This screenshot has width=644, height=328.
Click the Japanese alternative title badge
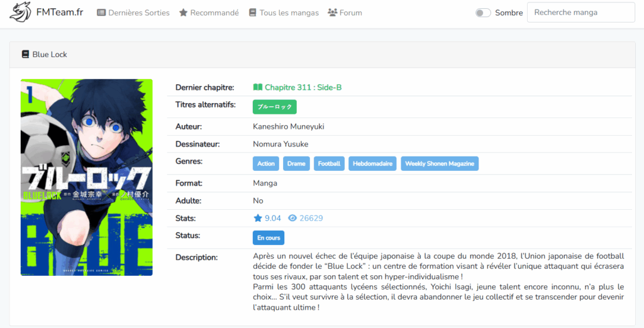(x=274, y=107)
